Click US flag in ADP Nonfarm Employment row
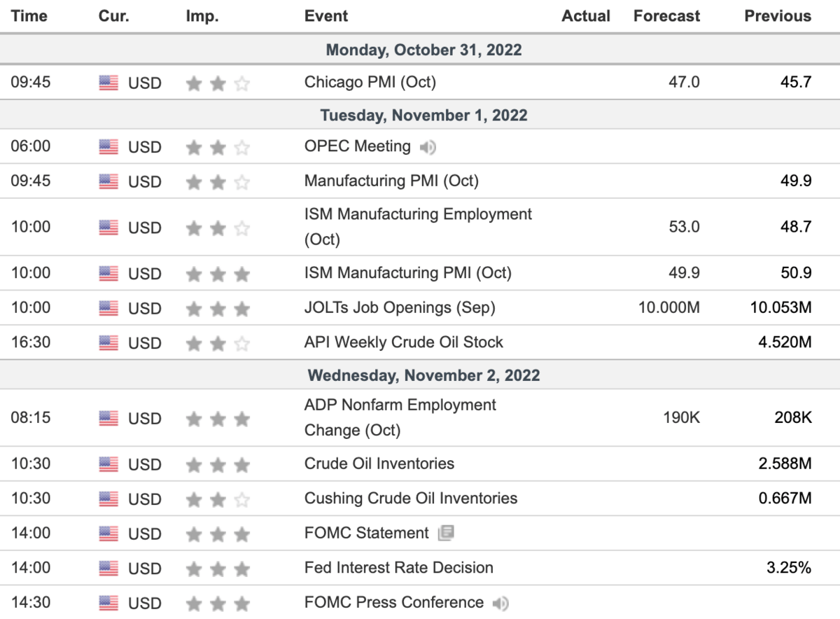Viewport: 840px width, 619px height. point(108,418)
